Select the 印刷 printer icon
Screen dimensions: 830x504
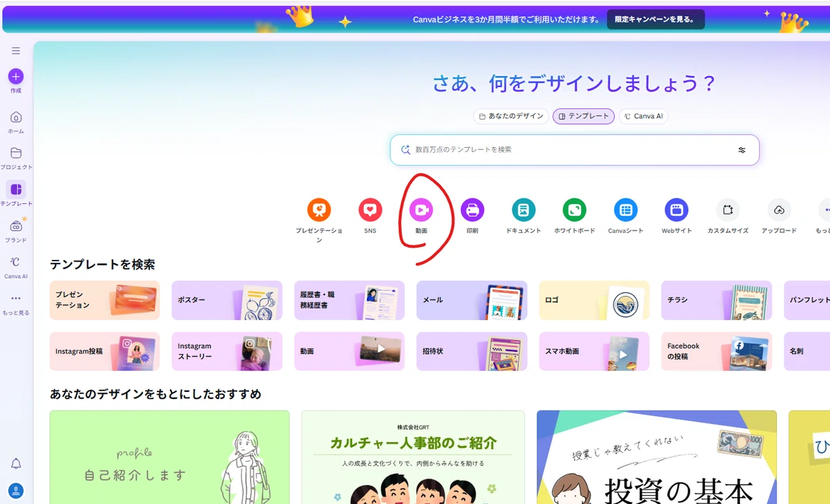(x=472, y=209)
